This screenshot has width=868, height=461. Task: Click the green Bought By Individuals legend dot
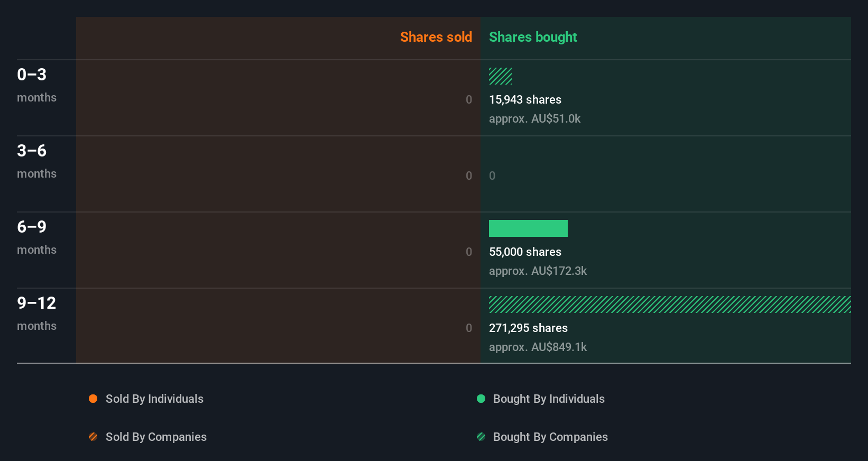[x=481, y=399]
